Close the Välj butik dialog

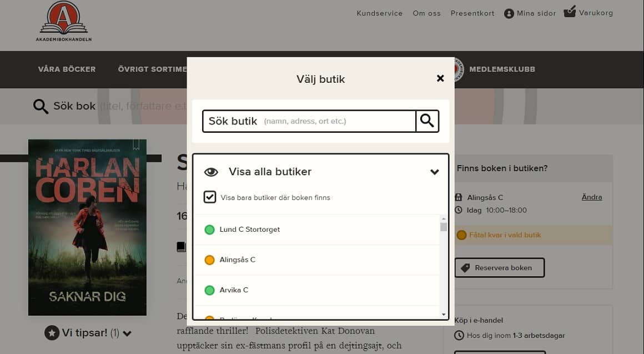point(440,78)
